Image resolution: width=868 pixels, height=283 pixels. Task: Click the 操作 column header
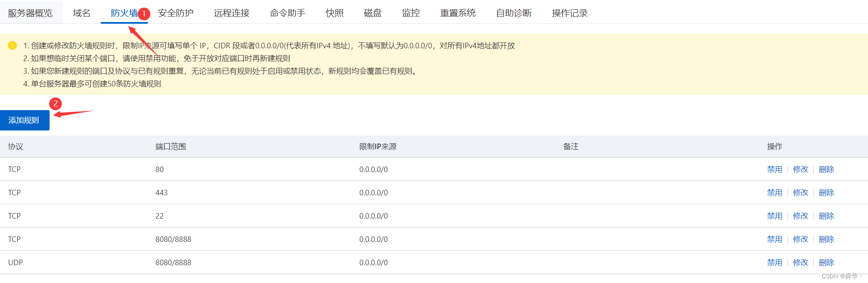[774, 147]
